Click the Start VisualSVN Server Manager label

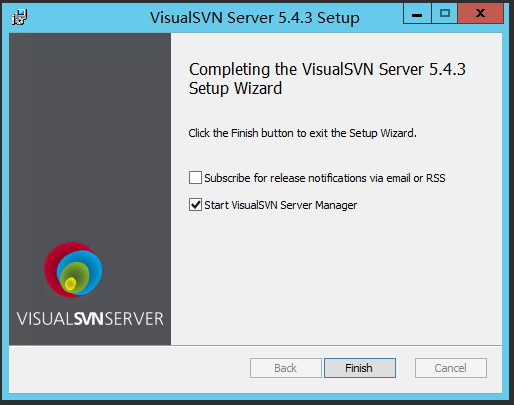click(x=281, y=205)
